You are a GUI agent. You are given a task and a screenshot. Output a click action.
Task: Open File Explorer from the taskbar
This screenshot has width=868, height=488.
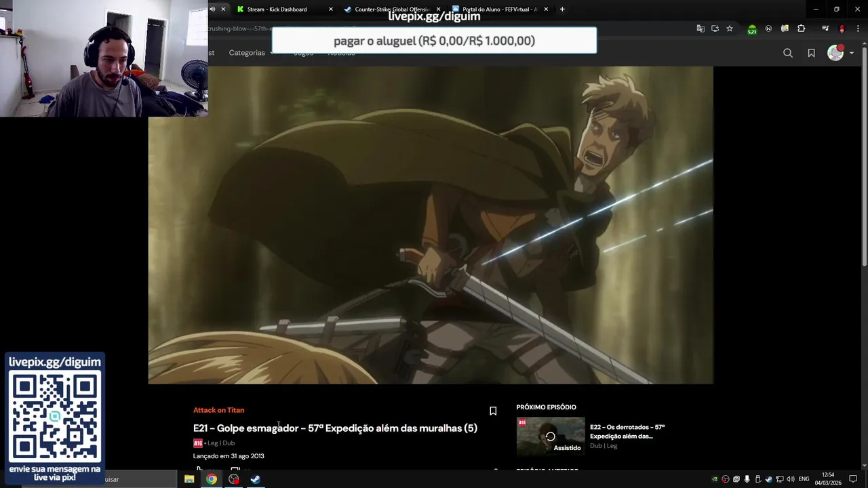(189, 479)
